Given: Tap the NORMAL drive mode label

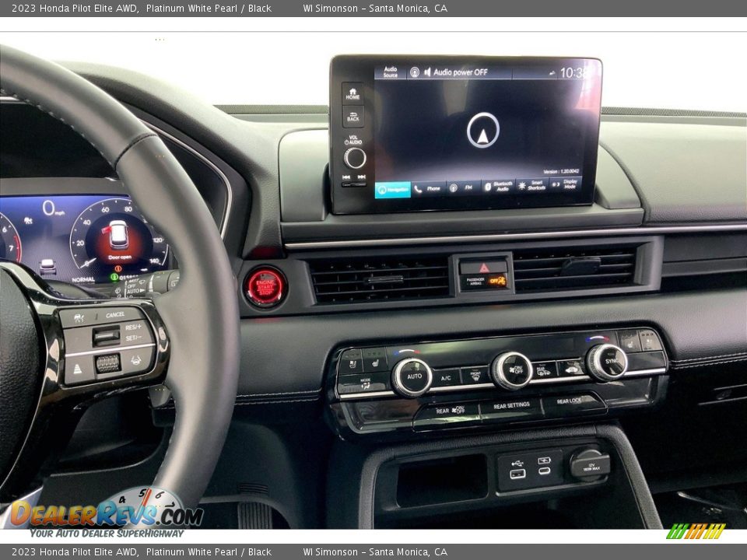Looking at the screenshot, I should (83, 279).
